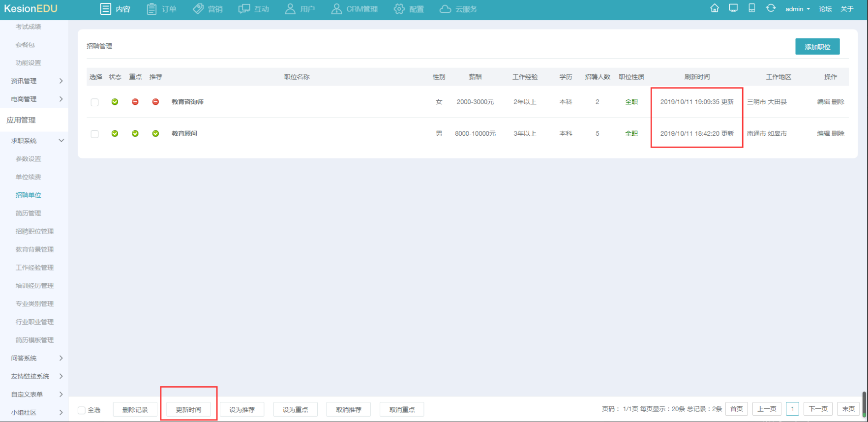The width and height of the screenshot is (868, 422).
Task: Click green recommend icon for 教育顾问
Action: [155, 133]
